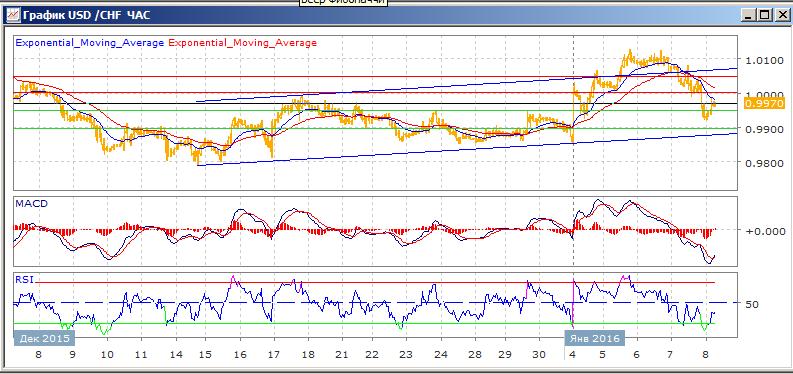Maximize the USD/CHF chart window
The height and width of the screenshot is (374, 793).
coord(764,15)
